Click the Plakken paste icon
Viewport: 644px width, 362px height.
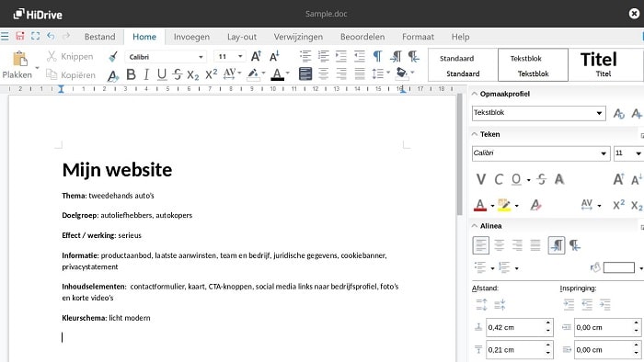tap(19, 59)
